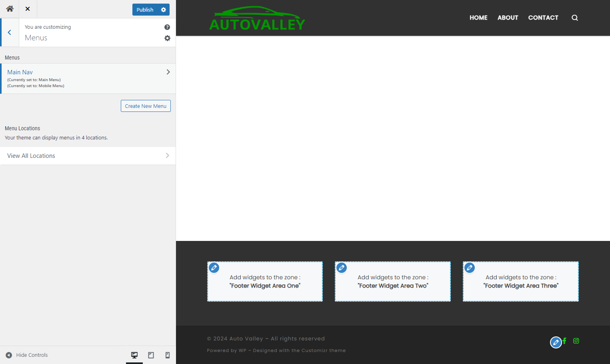Open the Menus panel options gear
610x364 pixels.
[x=167, y=38]
